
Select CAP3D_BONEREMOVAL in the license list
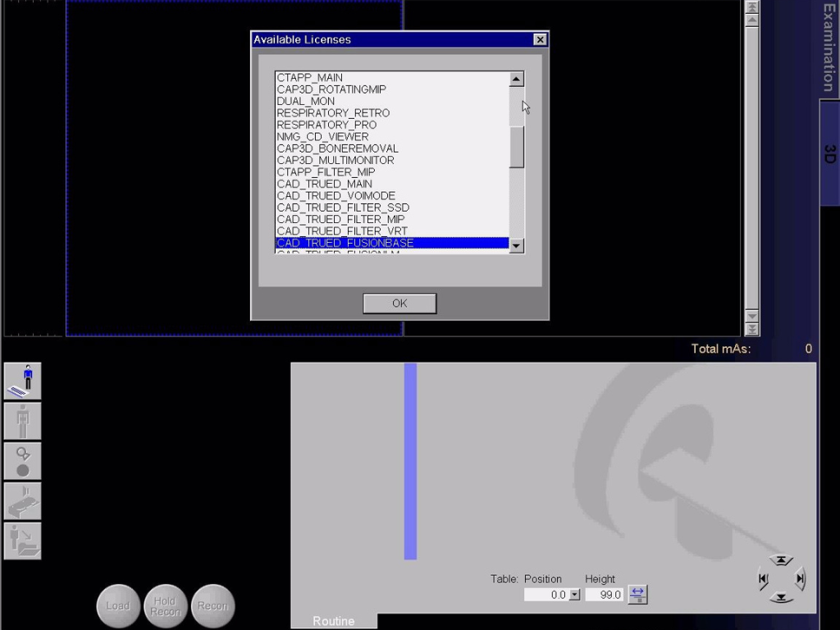(337, 148)
